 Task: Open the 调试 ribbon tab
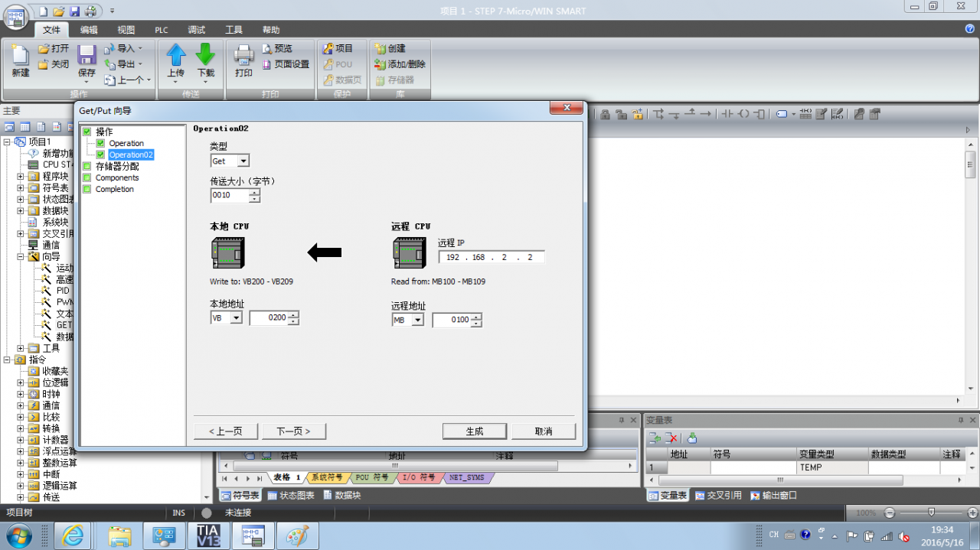197,30
